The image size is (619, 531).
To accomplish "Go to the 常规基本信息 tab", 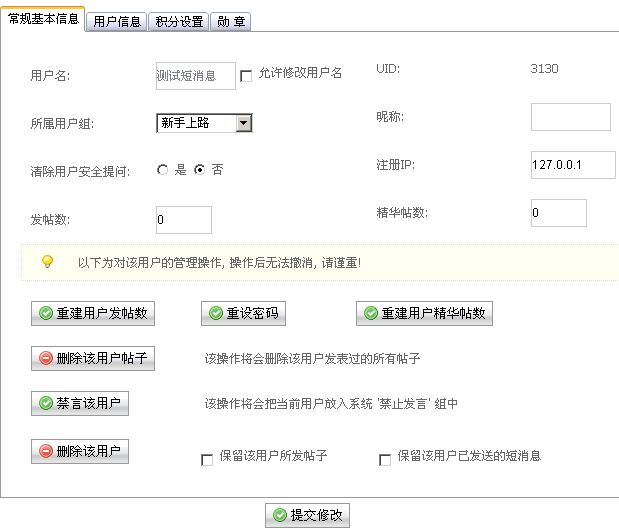I will tap(43, 19).
